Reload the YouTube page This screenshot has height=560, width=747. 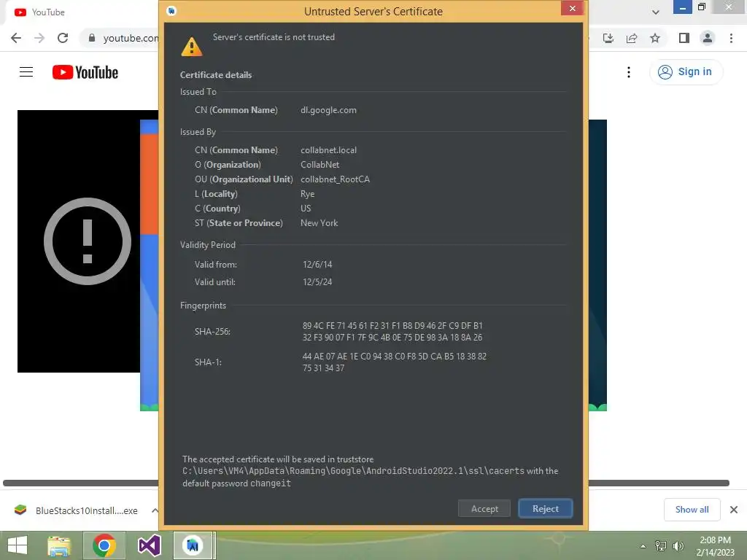coord(63,38)
